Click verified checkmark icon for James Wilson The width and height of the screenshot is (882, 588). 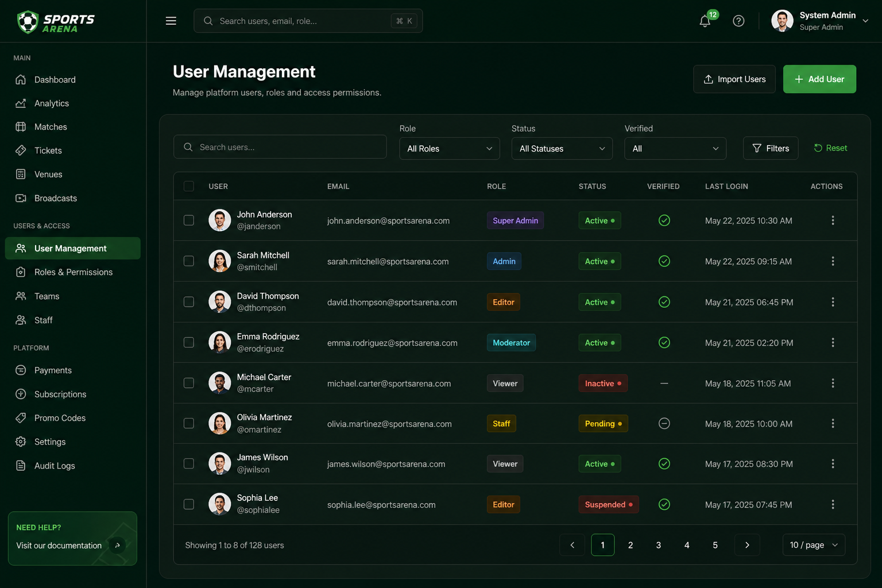click(664, 463)
